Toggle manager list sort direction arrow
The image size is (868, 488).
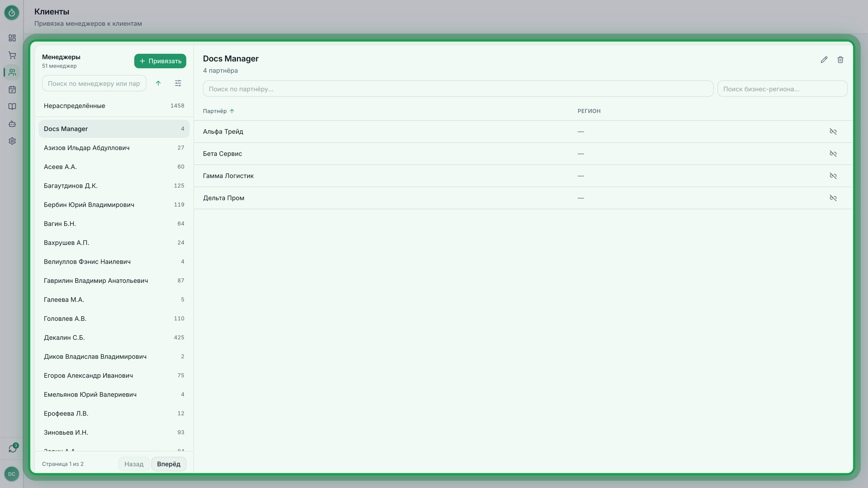pos(158,83)
